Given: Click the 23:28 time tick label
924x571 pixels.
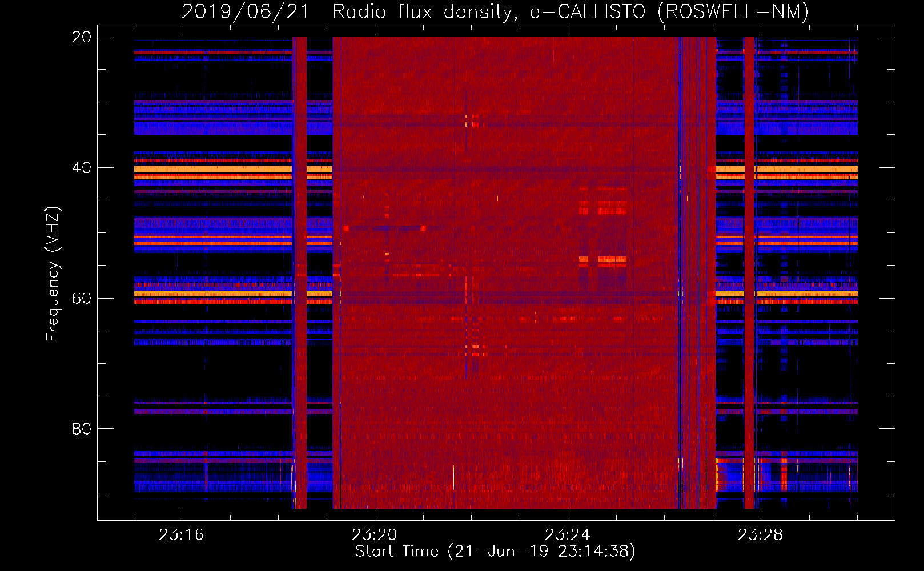Looking at the screenshot, I should click(x=761, y=535).
